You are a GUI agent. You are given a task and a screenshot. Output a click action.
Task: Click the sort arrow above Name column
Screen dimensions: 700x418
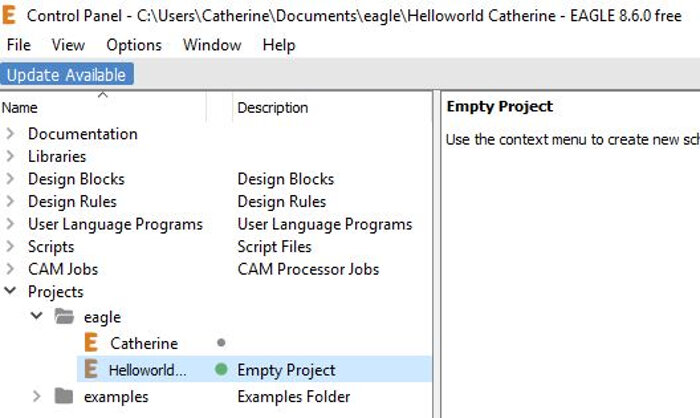pyautogui.click(x=103, y=95)
